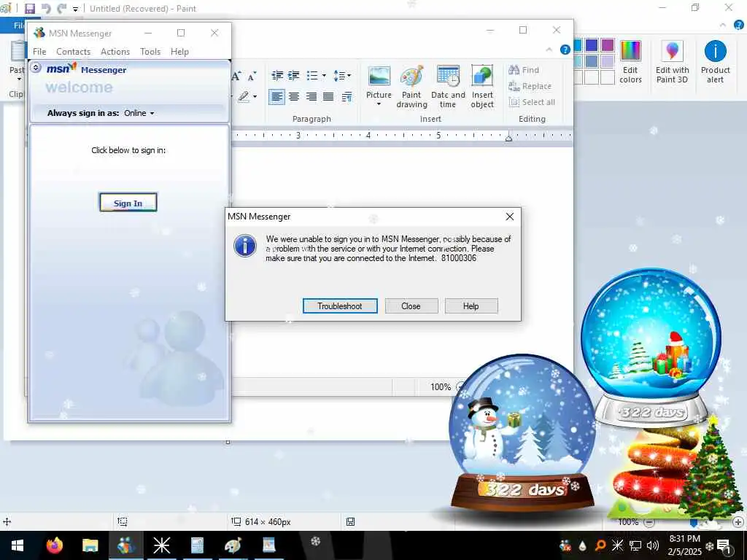Viewport: 747px width, 560px height.
Task: Click the Redo arrow in Paint's title bar
Action: pos(61,9)
